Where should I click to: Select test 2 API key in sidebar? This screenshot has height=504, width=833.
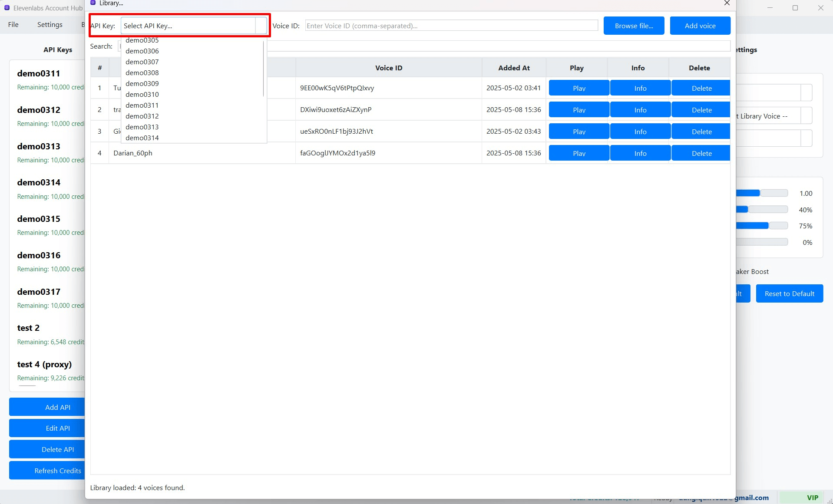coord(47,335)
